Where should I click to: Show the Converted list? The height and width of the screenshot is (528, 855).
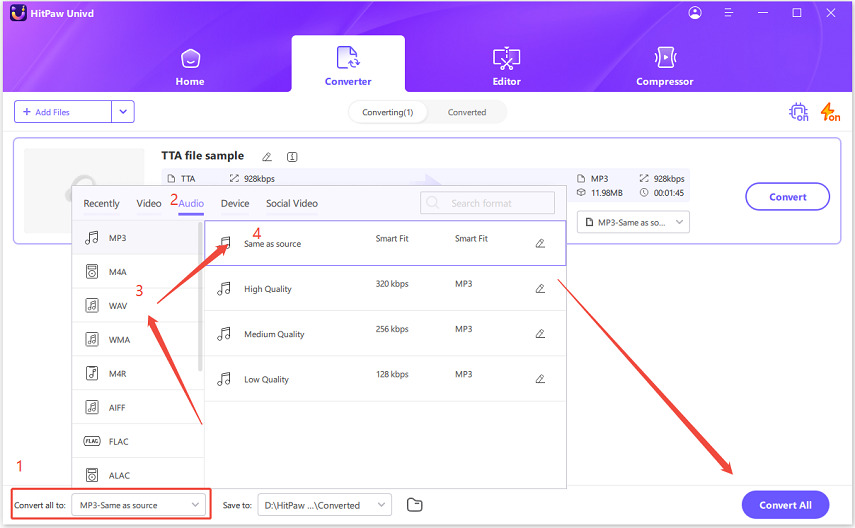pos(467,112)
